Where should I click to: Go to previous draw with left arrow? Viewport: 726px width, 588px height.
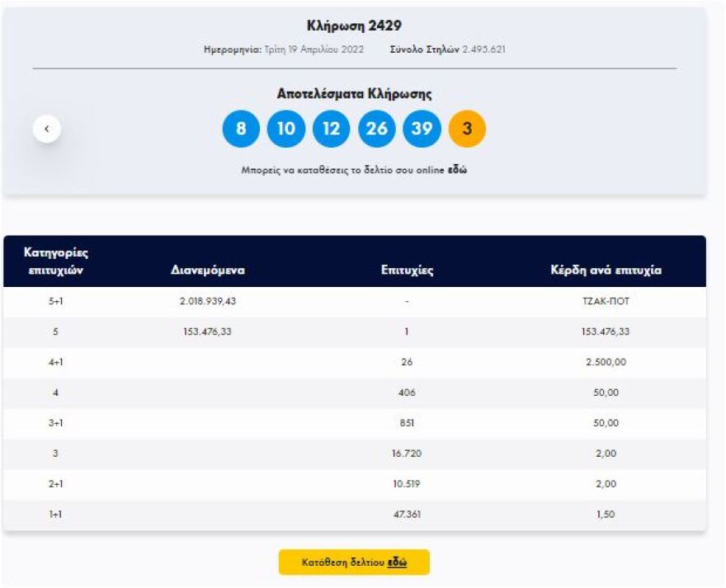tap(47, 129)
